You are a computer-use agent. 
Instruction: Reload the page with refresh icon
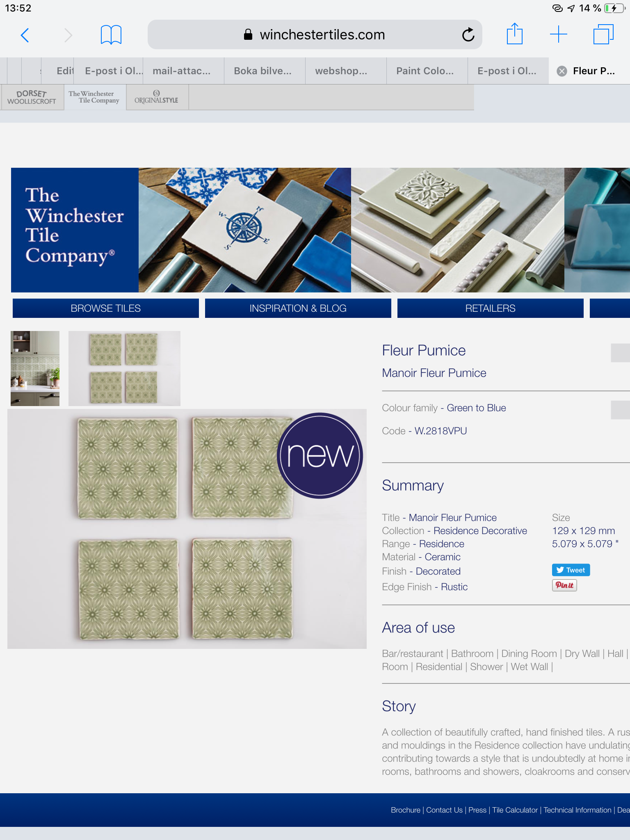468,35
